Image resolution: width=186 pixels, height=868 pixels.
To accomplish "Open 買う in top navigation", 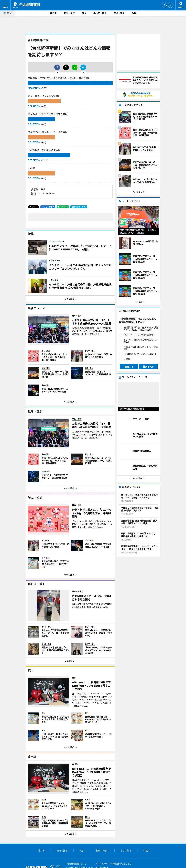I will coord(84,13).
